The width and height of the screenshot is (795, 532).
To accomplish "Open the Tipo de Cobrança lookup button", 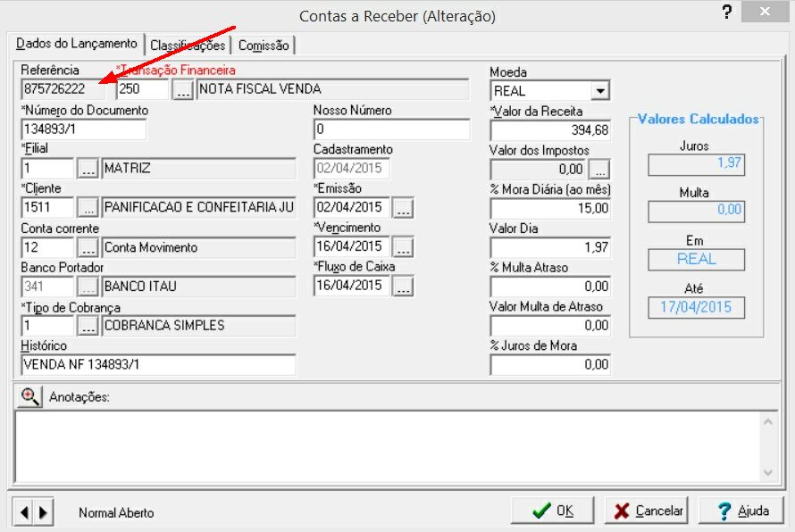I will (x=88, y=326).
